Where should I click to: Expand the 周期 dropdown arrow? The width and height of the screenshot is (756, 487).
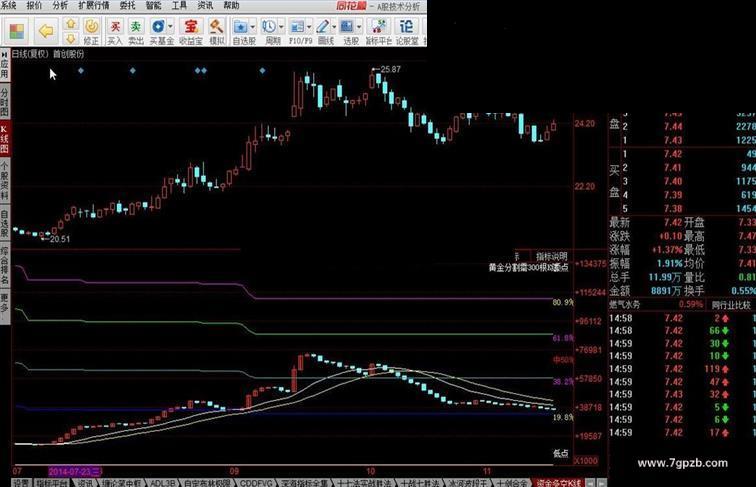281,27
